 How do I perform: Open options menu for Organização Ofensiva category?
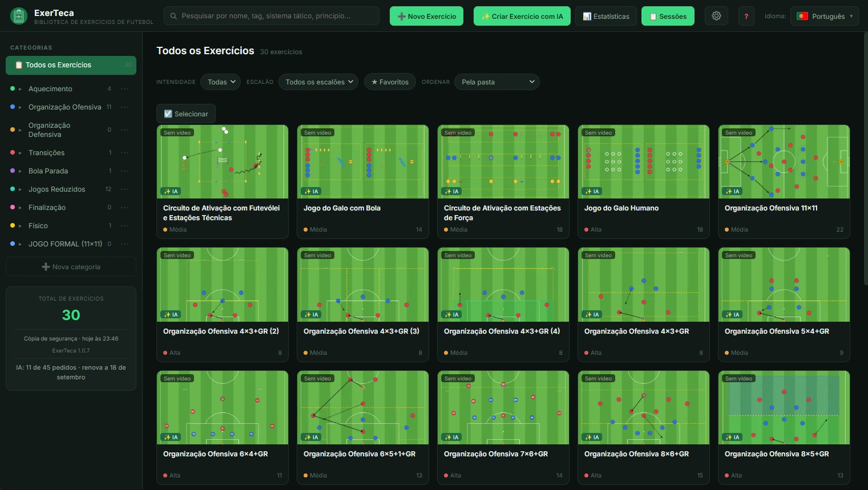point(125,107)
